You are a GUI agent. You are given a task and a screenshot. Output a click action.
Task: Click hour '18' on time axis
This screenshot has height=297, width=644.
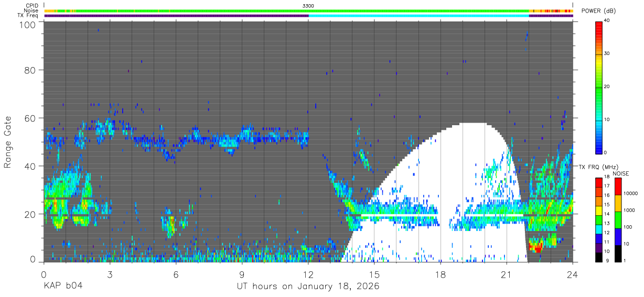pos(441,274)
